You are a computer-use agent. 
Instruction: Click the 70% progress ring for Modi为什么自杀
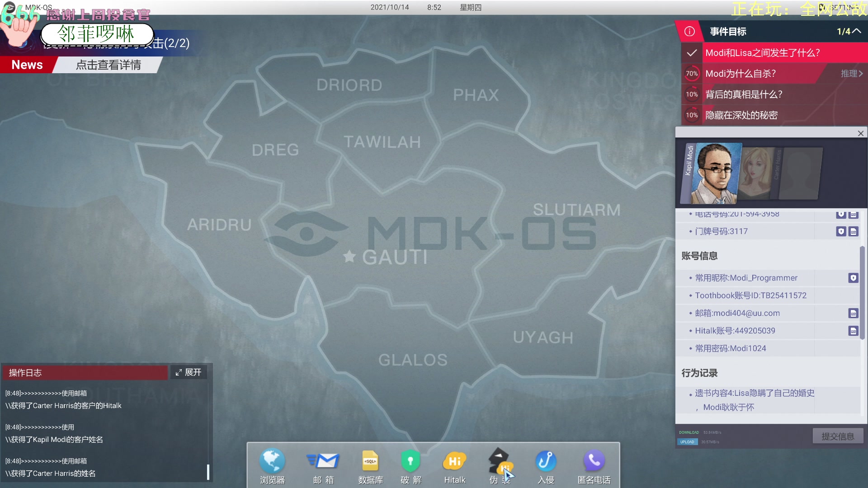click(x=692, y=74)
